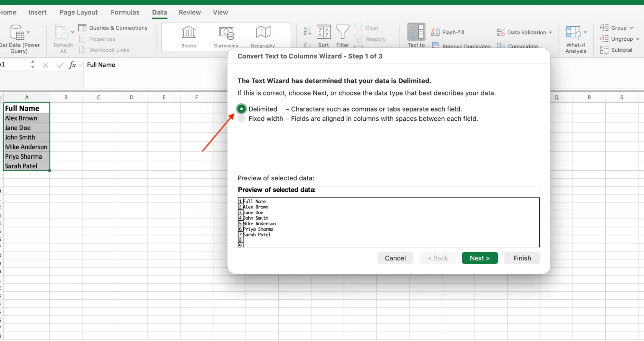Select the Delimited radio option
The width and height of the screenshot is (644, 341).
[x=241, y=109]
